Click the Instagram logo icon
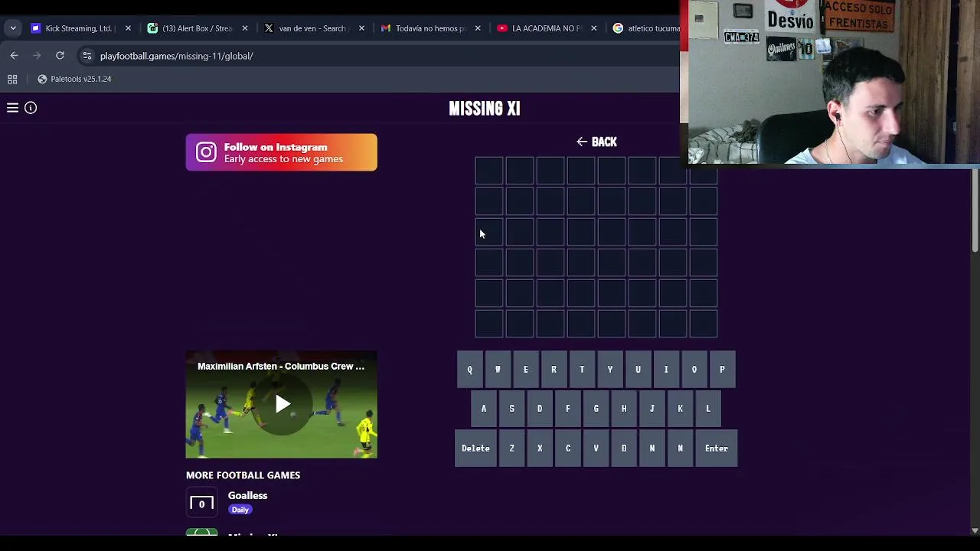Viewport: 980px width, 551px height. [x=206, y=152]
